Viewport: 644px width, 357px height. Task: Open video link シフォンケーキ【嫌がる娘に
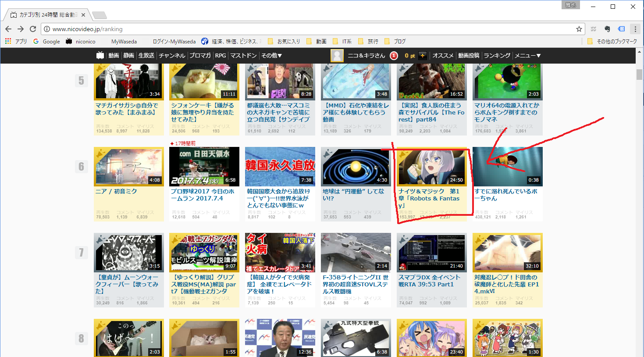[203, 112]
